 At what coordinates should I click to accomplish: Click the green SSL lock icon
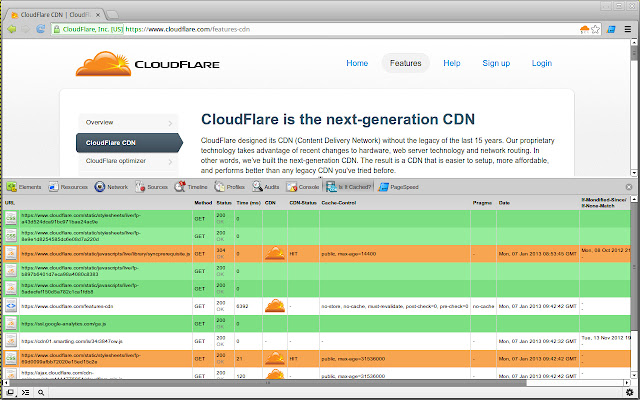(x=57, y=29)
